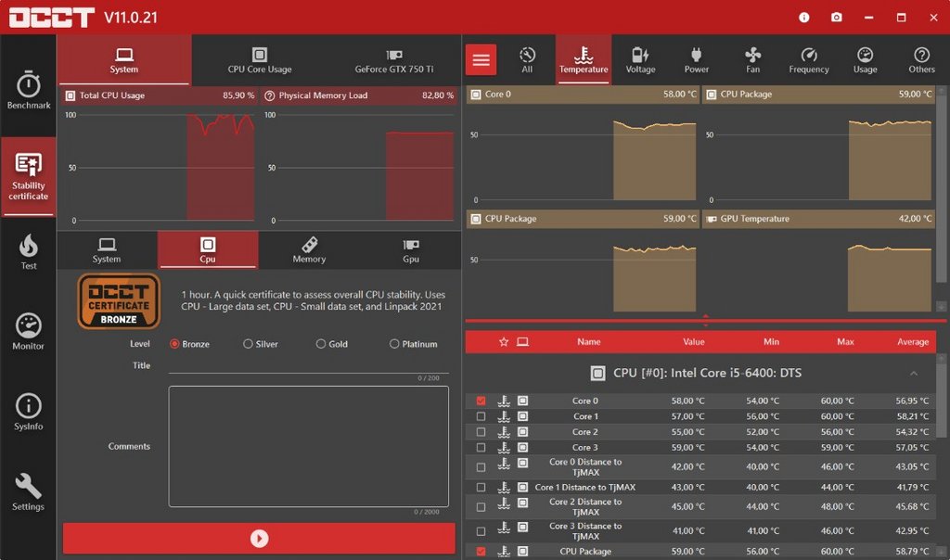Open Stability certificate section

pyautogui.click(x=29, y=176)
